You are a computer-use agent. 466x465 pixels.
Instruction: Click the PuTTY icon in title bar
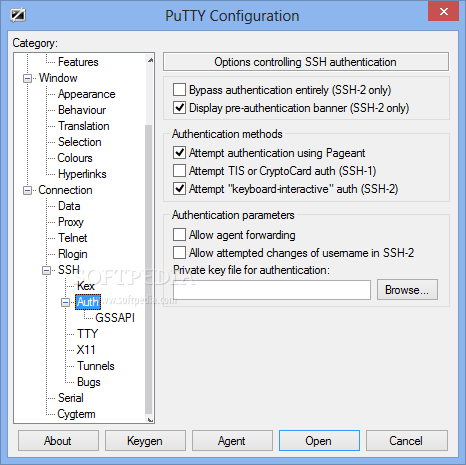(18, 15)
